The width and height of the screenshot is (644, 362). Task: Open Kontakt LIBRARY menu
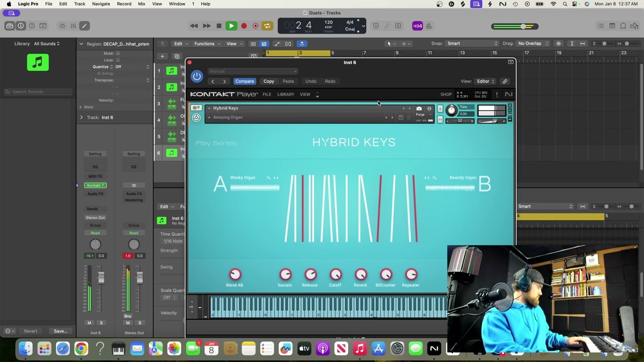[286, 95]
